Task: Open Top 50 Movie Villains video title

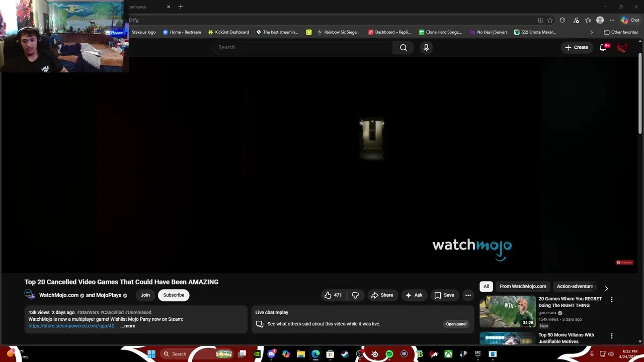Action: pos(566,338)
